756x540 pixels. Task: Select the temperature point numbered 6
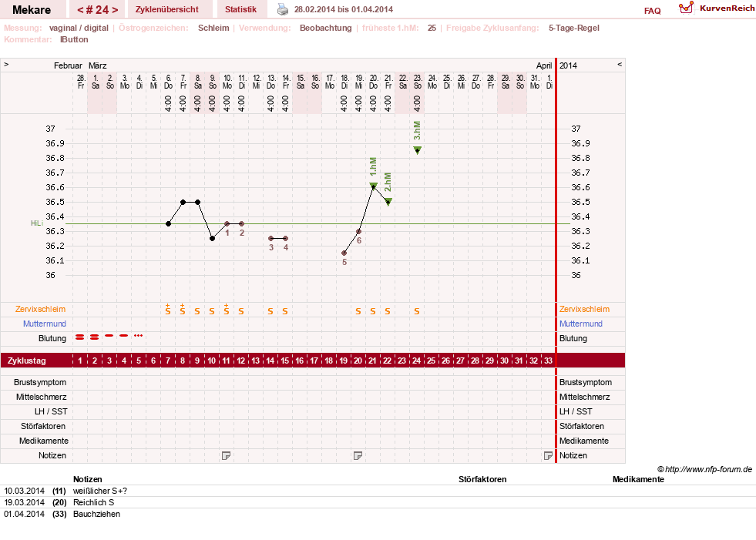(358, 231)
